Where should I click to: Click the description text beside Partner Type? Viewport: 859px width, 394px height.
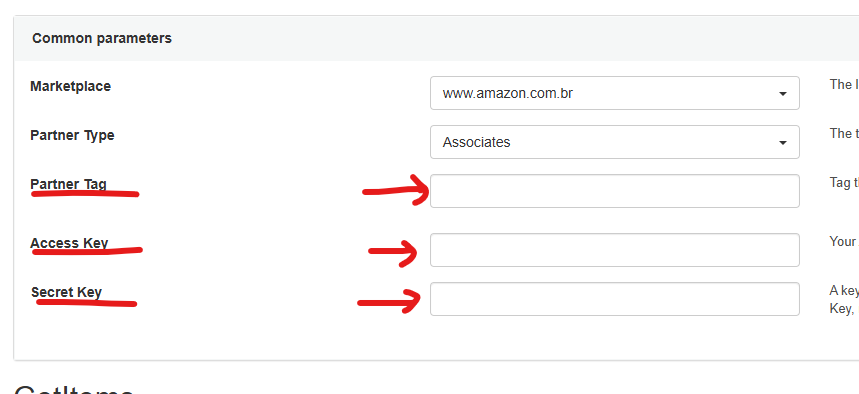tap(844, 133)
